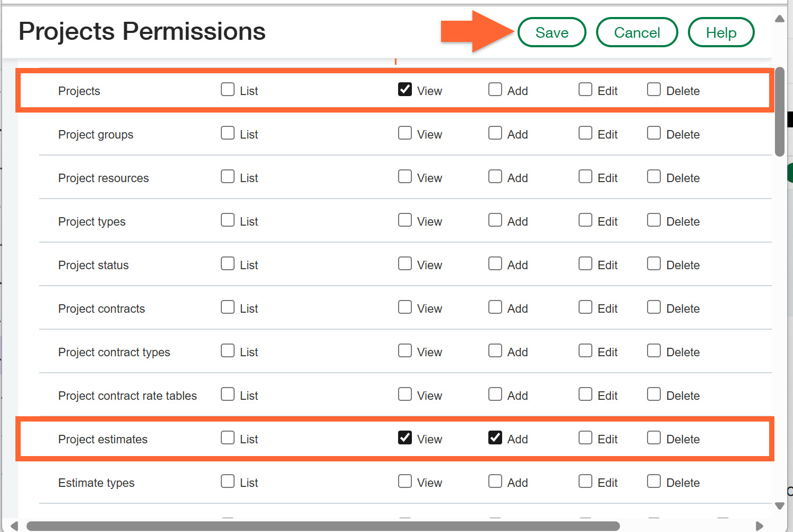Screen dimensions: 793x532
Task: Check Edit for Project contracts
Action: tap(585, 307)
